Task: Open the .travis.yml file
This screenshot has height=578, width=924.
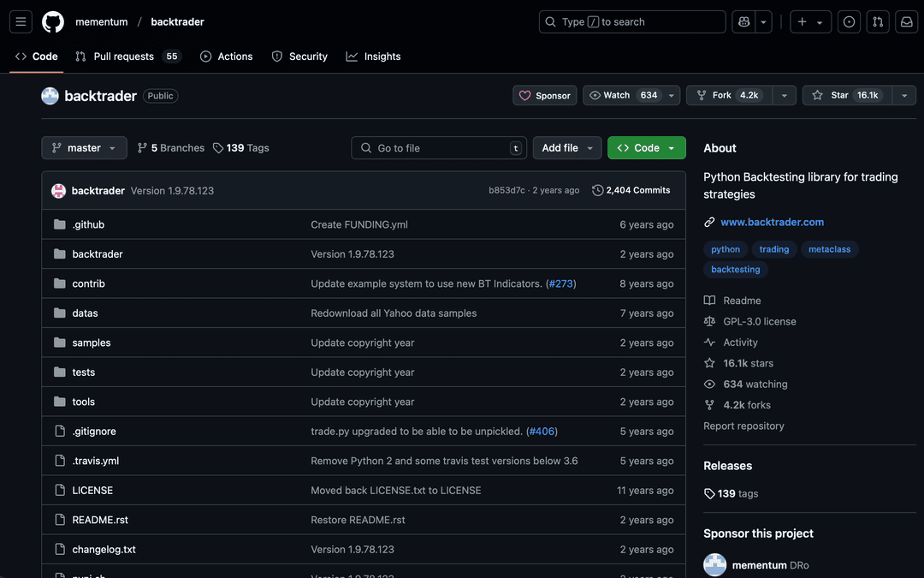Action: click(96, 461)
